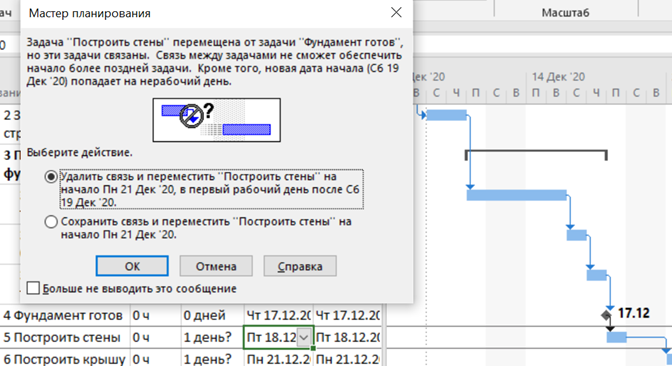
Task: Enable 'Больше не выводить это сообщение' checkbox
Action: [33, 288]
